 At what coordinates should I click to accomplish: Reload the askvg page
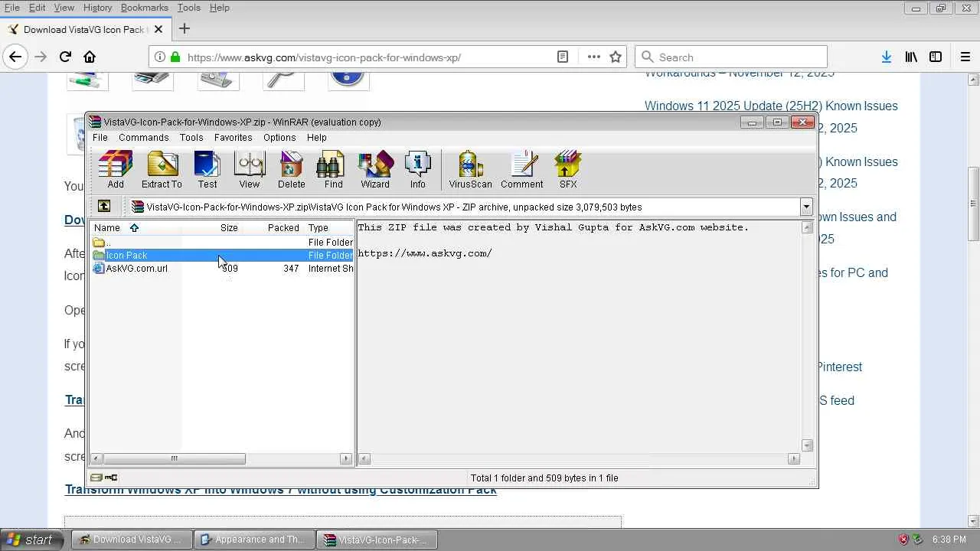pyautogui.click(x=65, y=57)
